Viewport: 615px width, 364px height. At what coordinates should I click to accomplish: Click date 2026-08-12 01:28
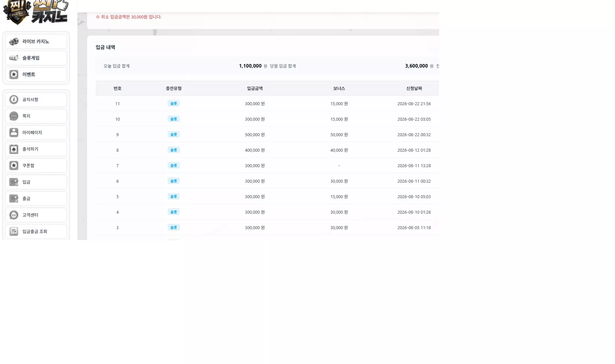[x=414, y=150]
